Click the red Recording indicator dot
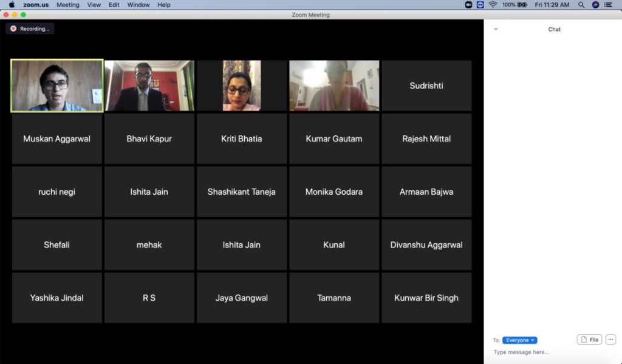The width and height of the screenshot is (622, 364). click(x=13, y=28)
